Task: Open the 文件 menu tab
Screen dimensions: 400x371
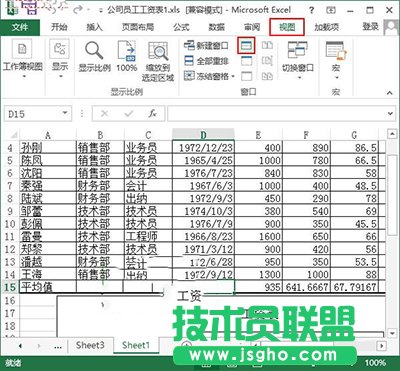Action: (x=20, y=27)
